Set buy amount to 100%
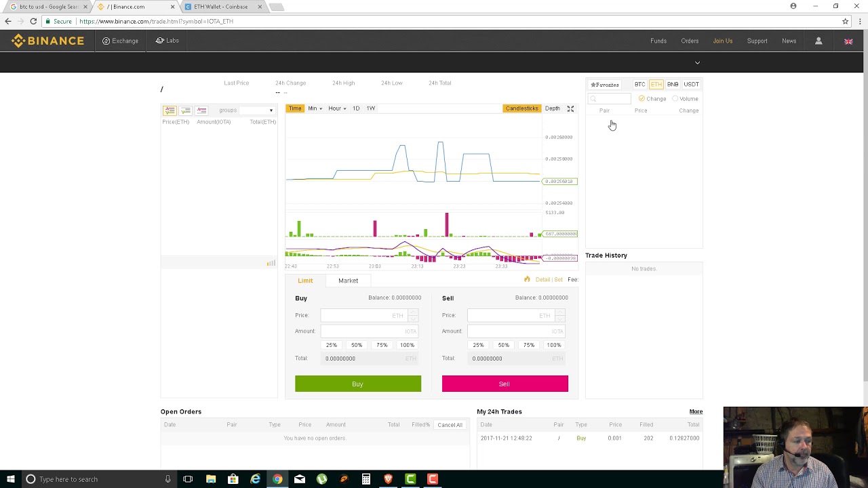The width and height of the screenshot is (868, 488). [x=407, y=345]
